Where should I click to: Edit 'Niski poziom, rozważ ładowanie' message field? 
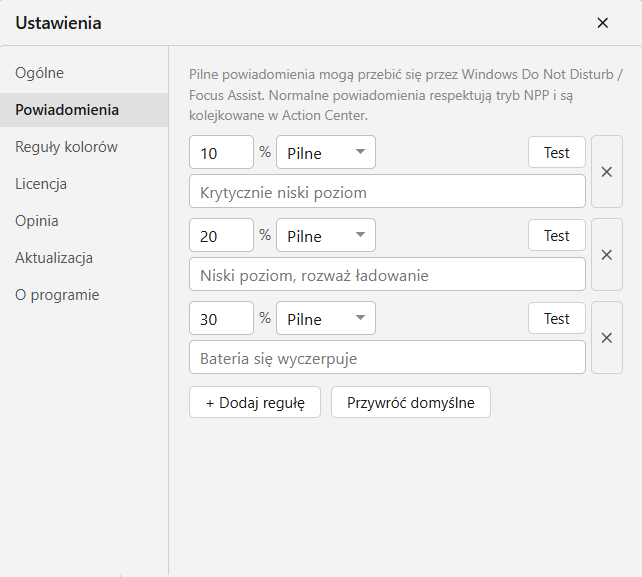[x=387, y=274]
